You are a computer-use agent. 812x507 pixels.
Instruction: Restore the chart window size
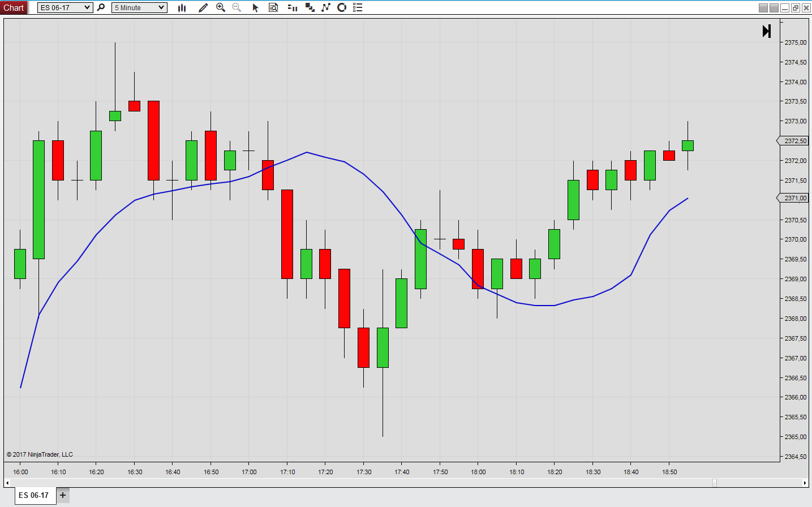(x=796, y=7)
